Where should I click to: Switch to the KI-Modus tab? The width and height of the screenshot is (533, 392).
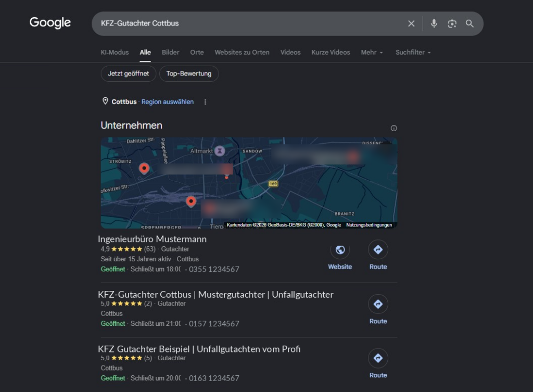(x=115, y=53)
